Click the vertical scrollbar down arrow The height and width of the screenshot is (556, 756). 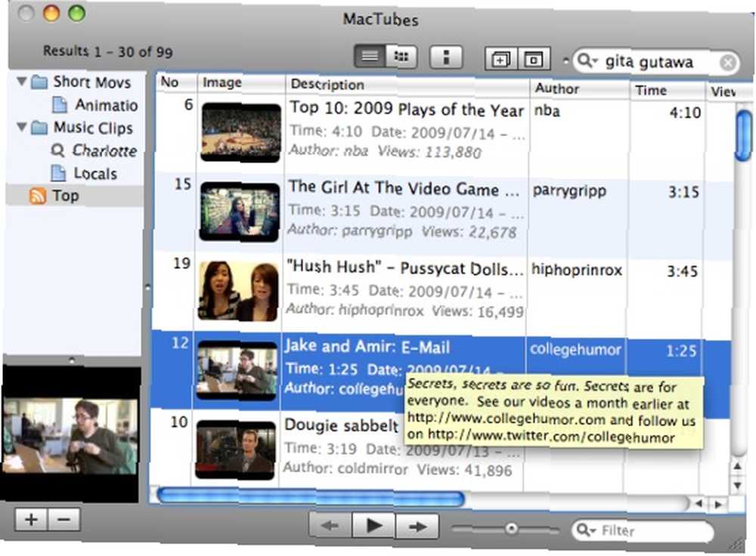pyautogui.click(x=738, y=485)
